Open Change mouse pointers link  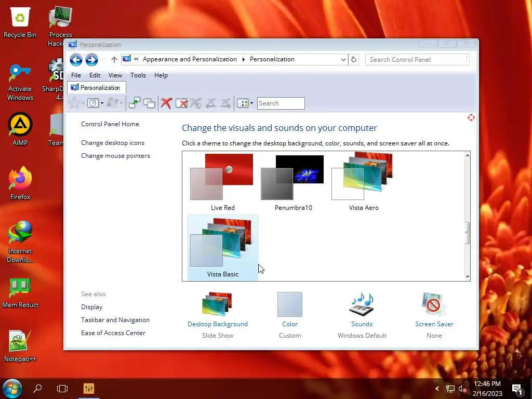115,156
